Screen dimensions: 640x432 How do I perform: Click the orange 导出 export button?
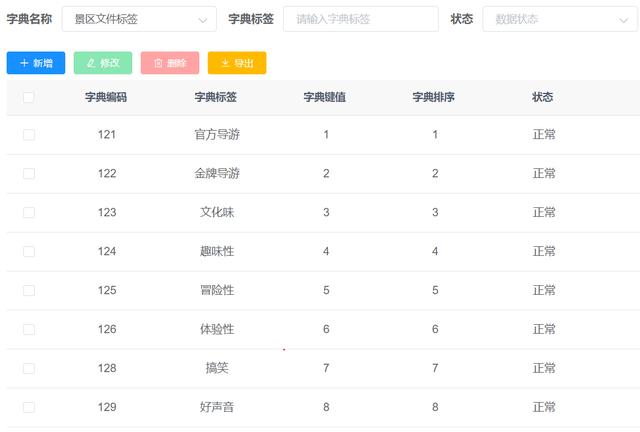click(237, 63)
